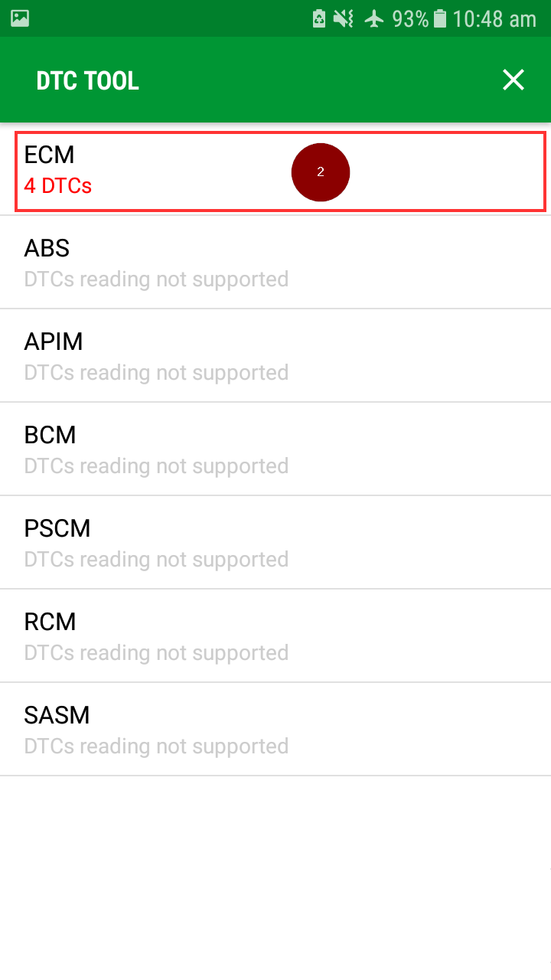Open the BCM module row
This screenshot has width=551, height=980.
[275, 449]
